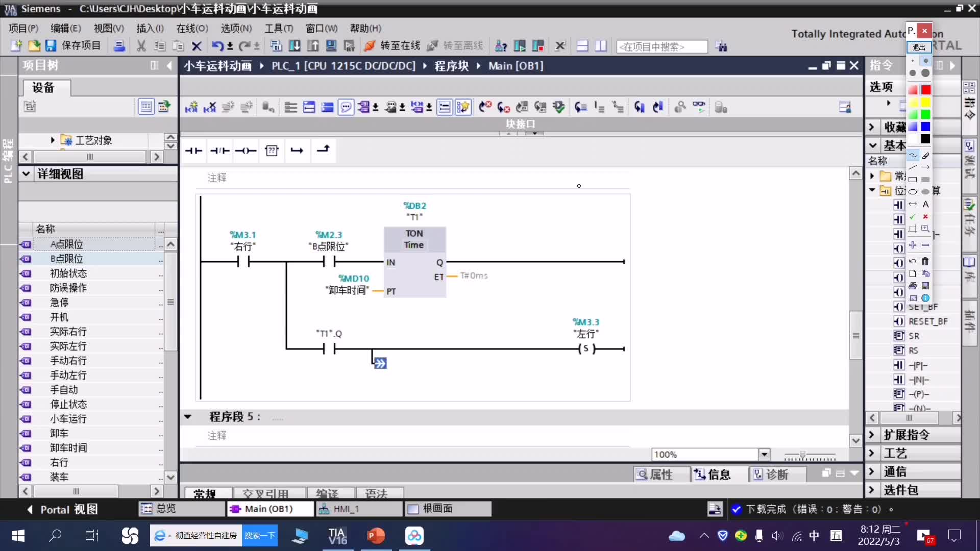The image size is (980, 551).
Task: Open the 总览 taskbar button
Action: [181, 509]
